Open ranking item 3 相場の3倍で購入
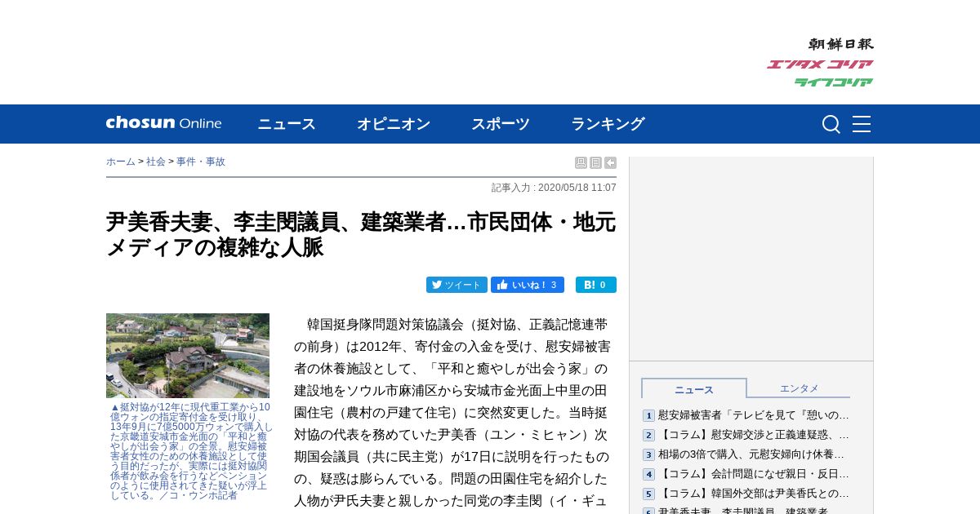The height and width of the screenshot is (514, 980). pos(751,454)
